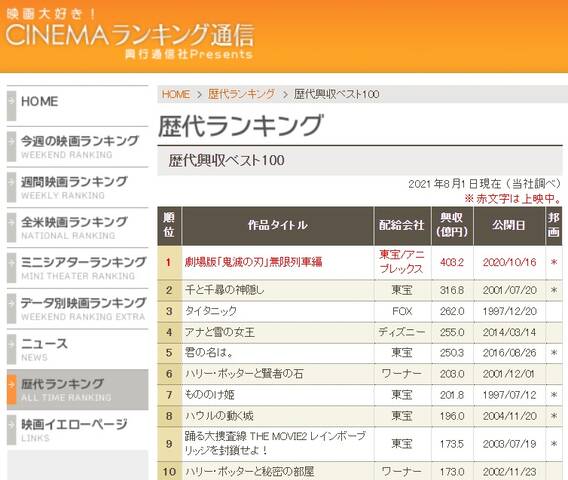Click the arrow icon beside 全米映画ランキング

pyautogui.click(x=12, y=228)
